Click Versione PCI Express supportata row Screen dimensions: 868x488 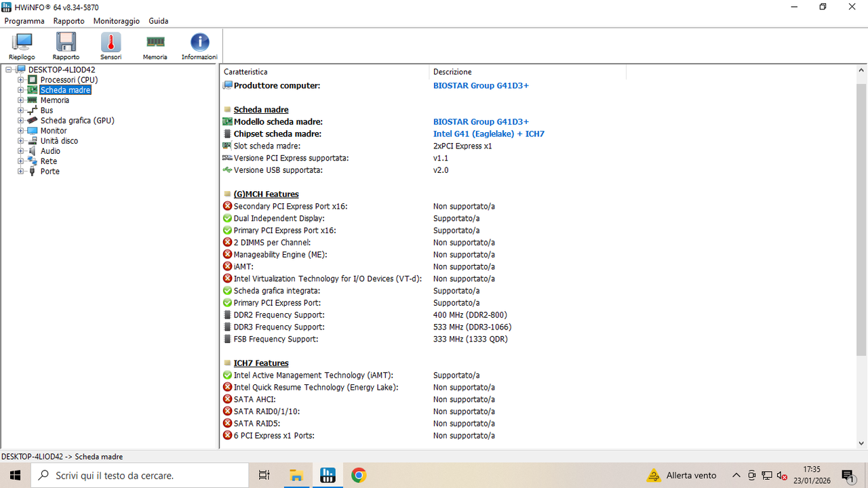click(538, 158)
